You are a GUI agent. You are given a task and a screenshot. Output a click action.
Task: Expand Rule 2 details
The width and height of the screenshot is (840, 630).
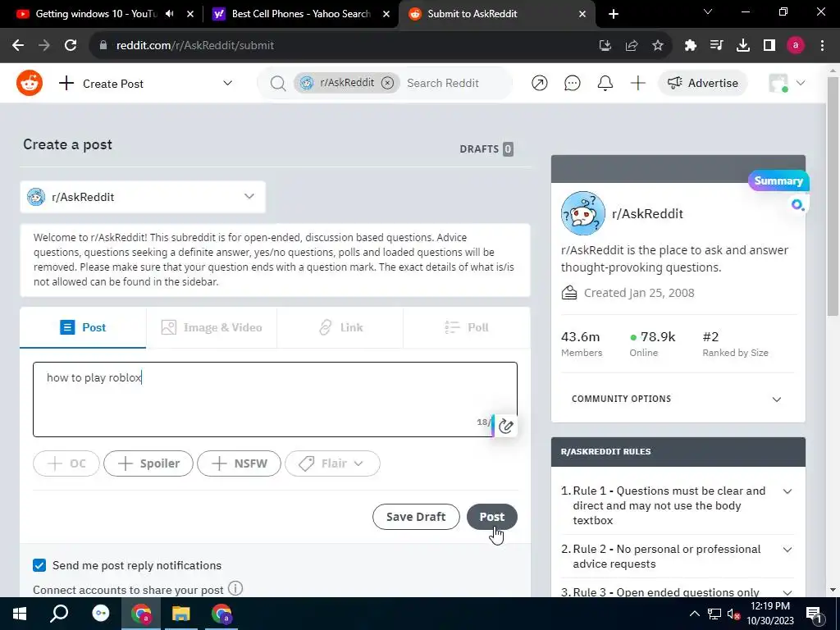(787, 550)
